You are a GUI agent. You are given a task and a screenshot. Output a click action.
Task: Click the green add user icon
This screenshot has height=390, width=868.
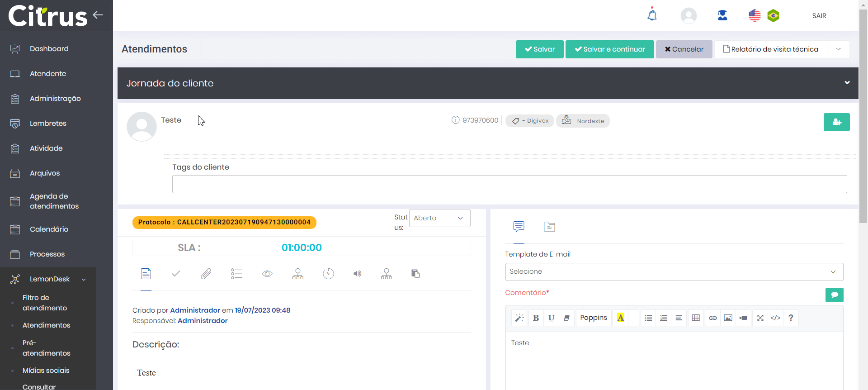[836, 122]
